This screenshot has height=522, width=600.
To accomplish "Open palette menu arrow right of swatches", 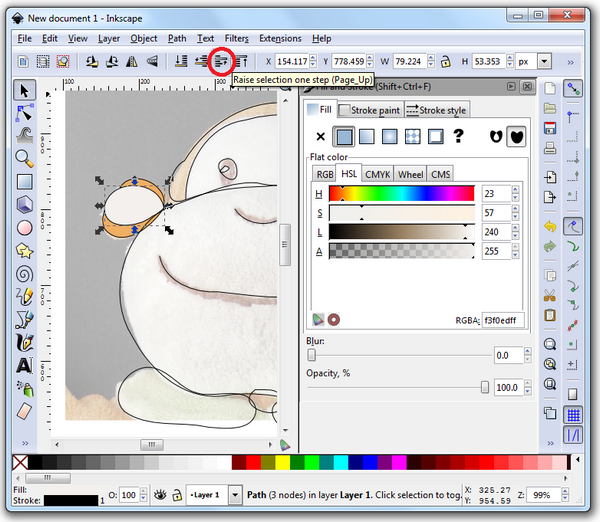I will pyautogui.click(x=578, y=459).
